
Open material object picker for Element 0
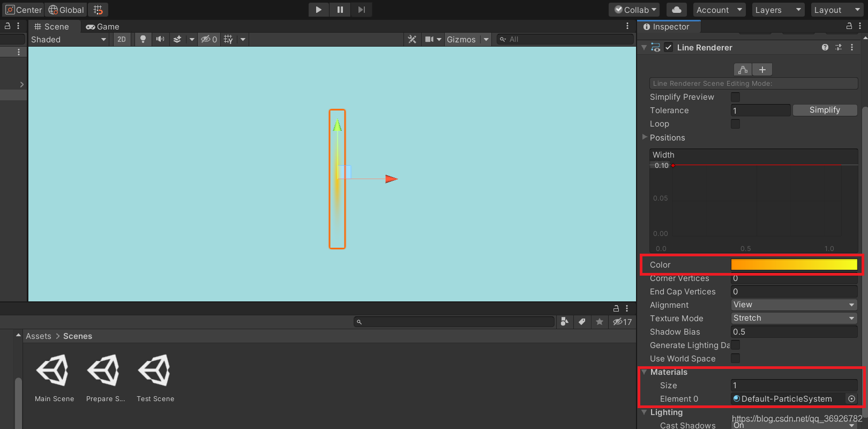tap(852, 399)
